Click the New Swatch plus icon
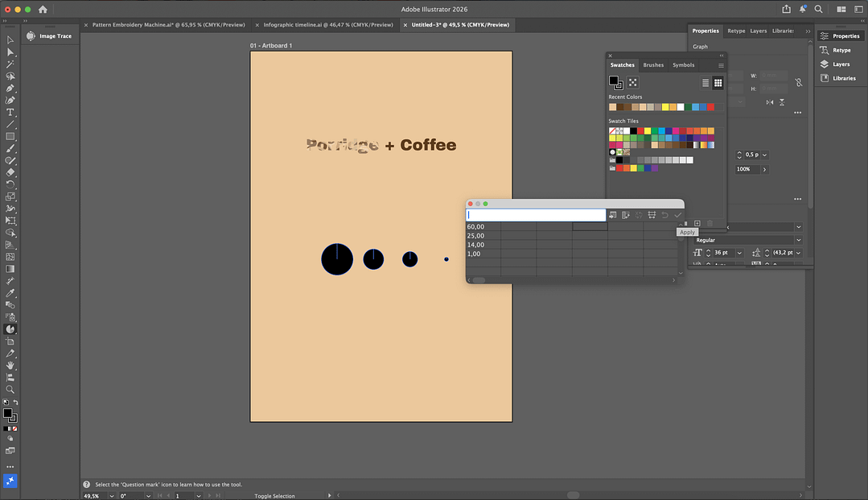Image resolution: width=868 pixels, height=500 pixels. click(697, 223)
